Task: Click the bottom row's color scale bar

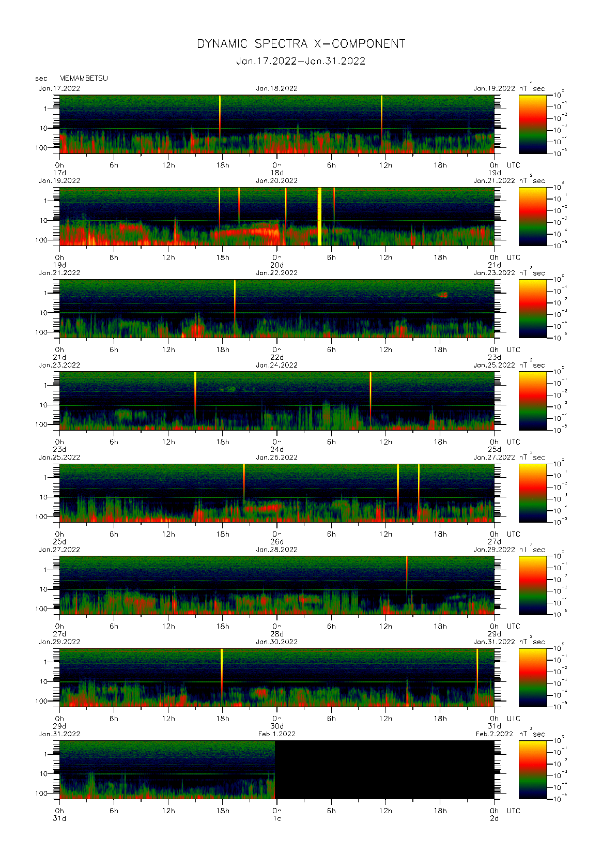Action: pyautogui.click(x=532, y=770)
